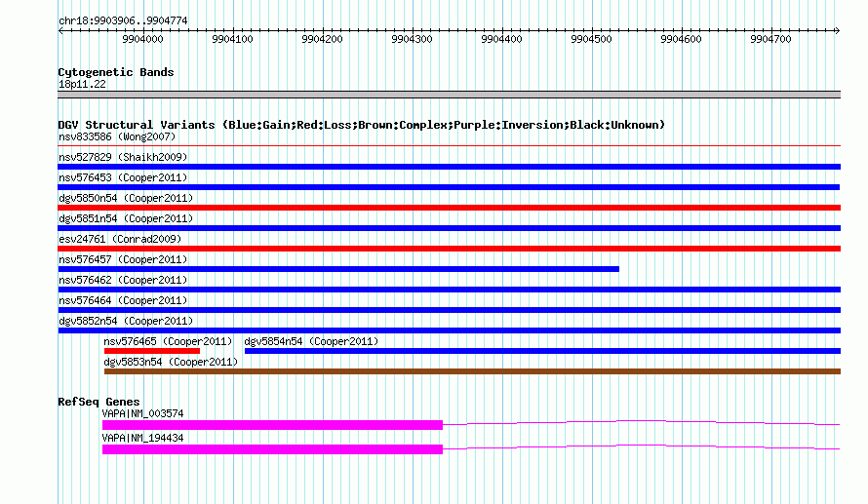Click the Cytogenetic Bands track title
Screen dimensions: 868x504
(116, 72)
